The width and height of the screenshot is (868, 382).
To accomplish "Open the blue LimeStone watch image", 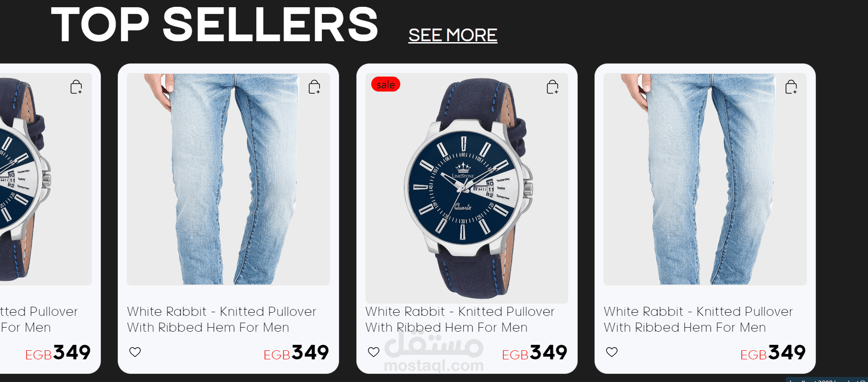I will (467, 188).
